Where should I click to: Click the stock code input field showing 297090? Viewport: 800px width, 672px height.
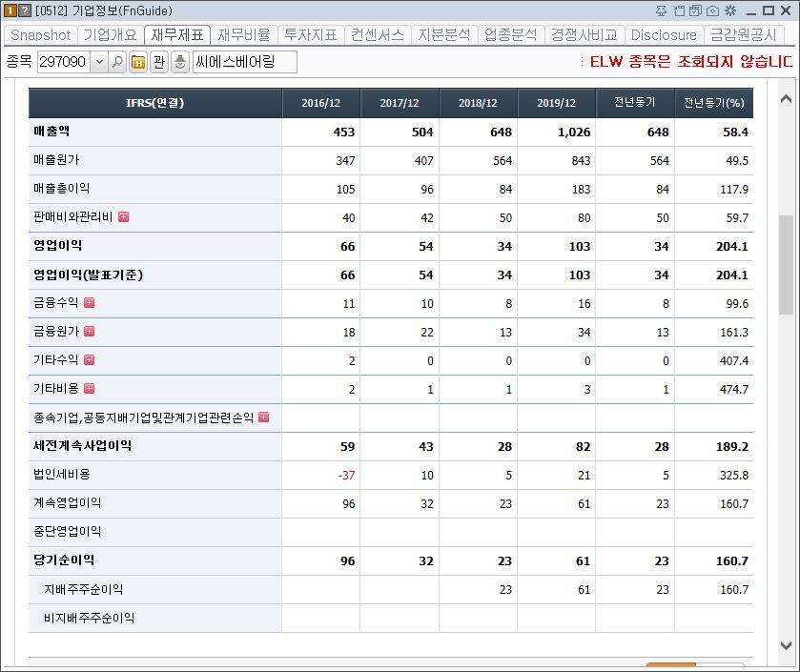(63, 61)
